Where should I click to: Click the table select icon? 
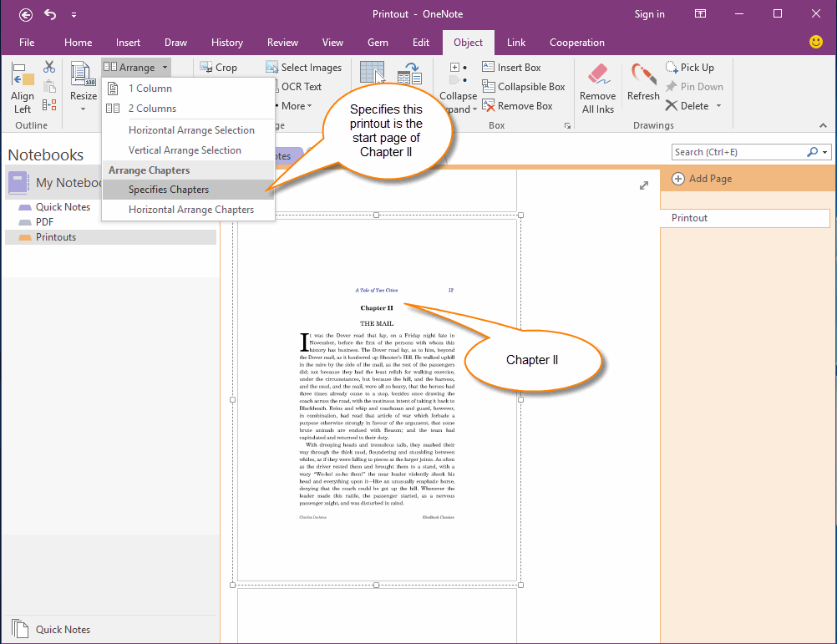pyautogui.click(x=372, y=73)
